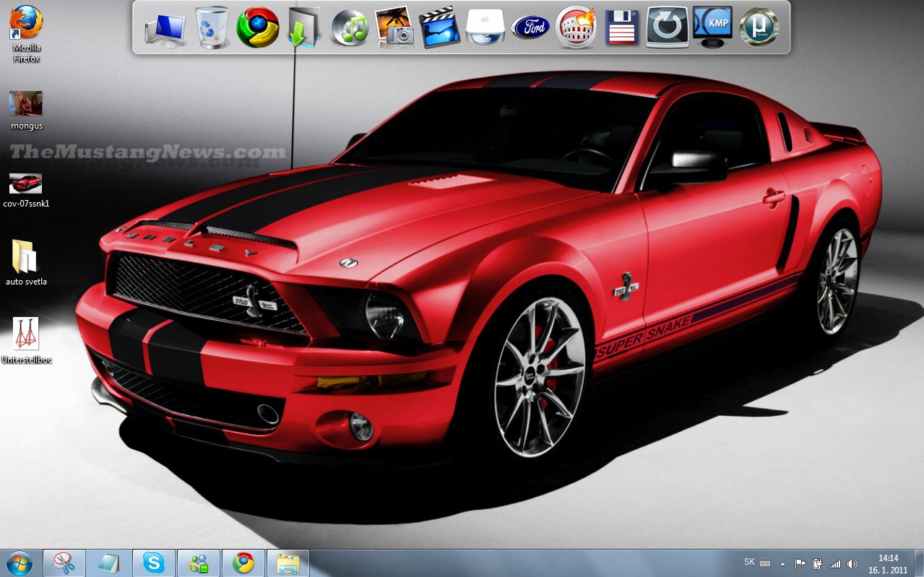Launch KMPlayer from the dock
Screen dimensions: 924x577
(x=712, y=27)
